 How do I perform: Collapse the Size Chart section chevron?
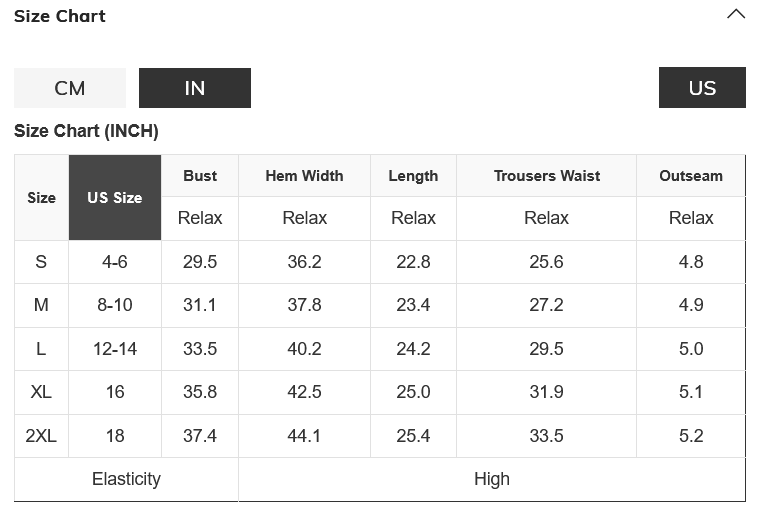pos(736,15)
